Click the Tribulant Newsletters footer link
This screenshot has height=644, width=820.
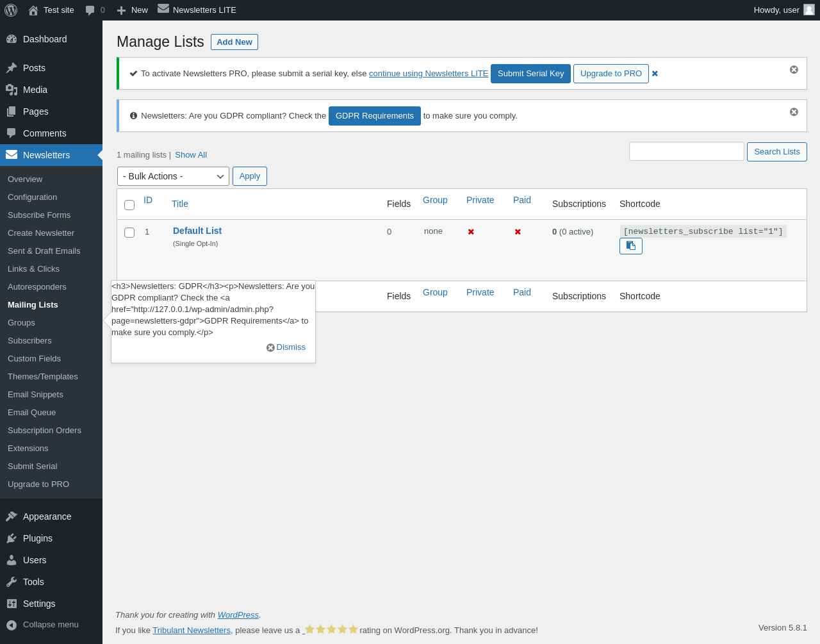pos(192,631)
